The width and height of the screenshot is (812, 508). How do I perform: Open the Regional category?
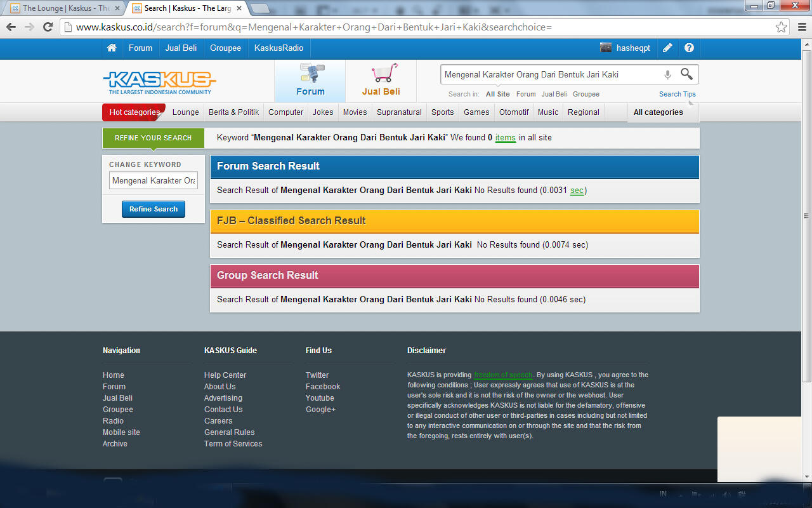click(584, 112)
